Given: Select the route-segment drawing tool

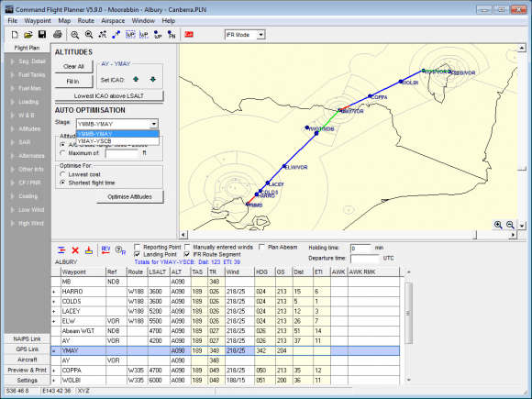Looking at the screenshot, I should pos(116,35).
